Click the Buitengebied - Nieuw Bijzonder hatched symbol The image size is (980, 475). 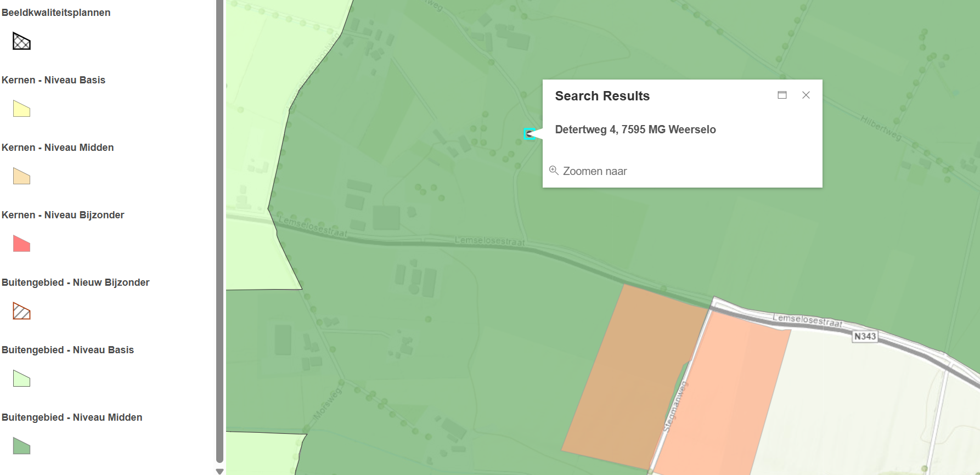point(21,311)
